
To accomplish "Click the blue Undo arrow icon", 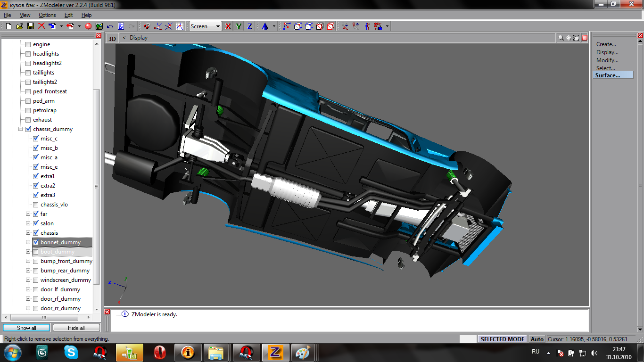I will point(110,26).
